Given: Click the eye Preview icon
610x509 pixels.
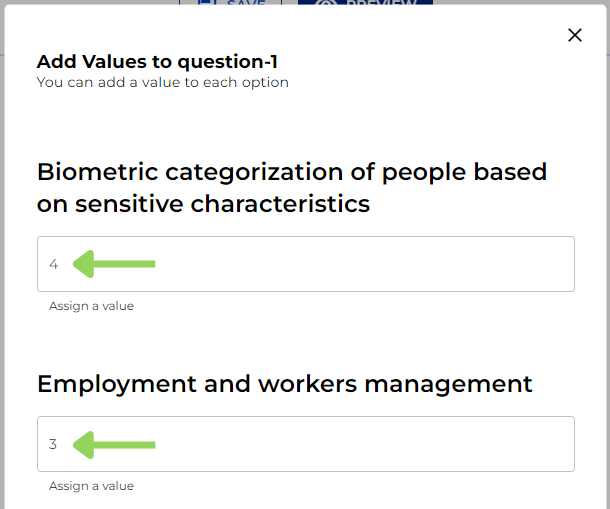Looking at the screenshot, I should 327,4.
